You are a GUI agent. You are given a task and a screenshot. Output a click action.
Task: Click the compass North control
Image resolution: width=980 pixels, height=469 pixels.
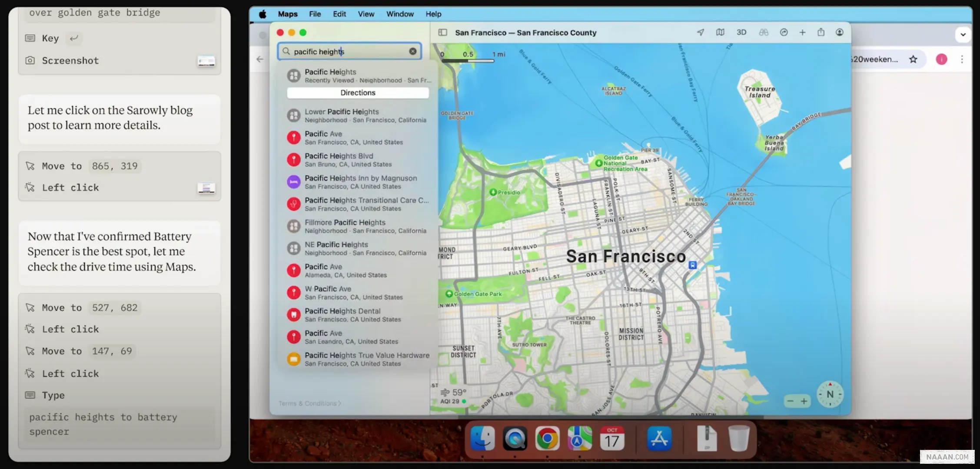830,394
